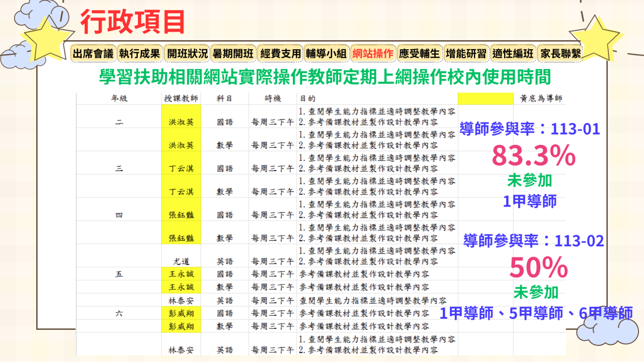Click the 授課教師 column header

181,99
